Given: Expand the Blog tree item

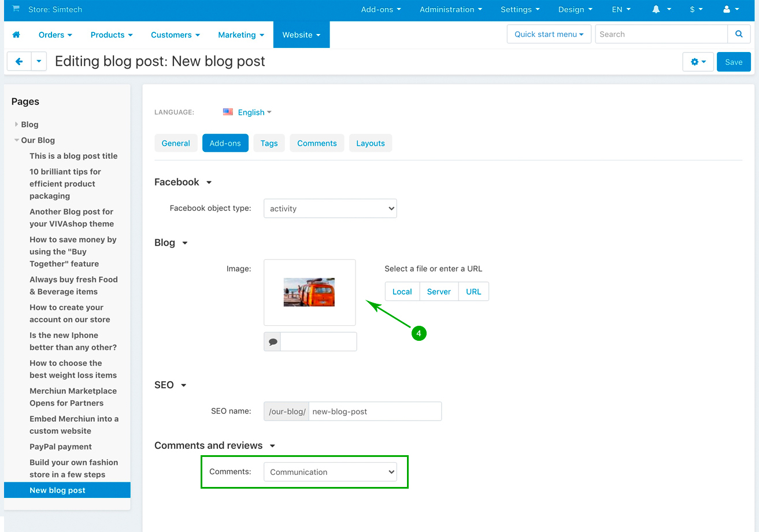Looking at the screenshot, I should pos(17,124).
